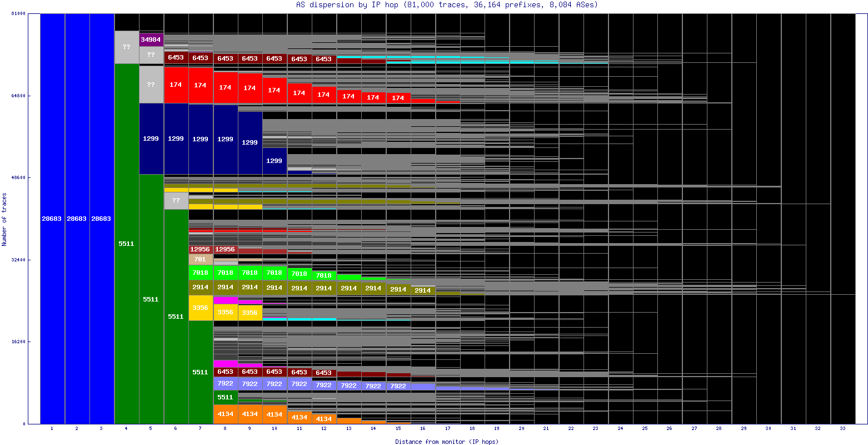Viewport: 868px width, 445px height.
Task: Choose the red 174 block at hop 10
Action: coord(275,90)
